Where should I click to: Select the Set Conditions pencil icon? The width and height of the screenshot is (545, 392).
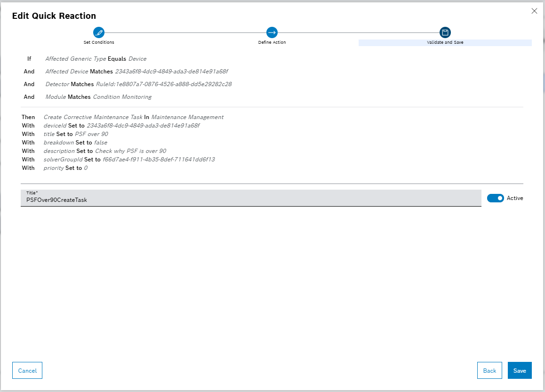tap(99, 32)
